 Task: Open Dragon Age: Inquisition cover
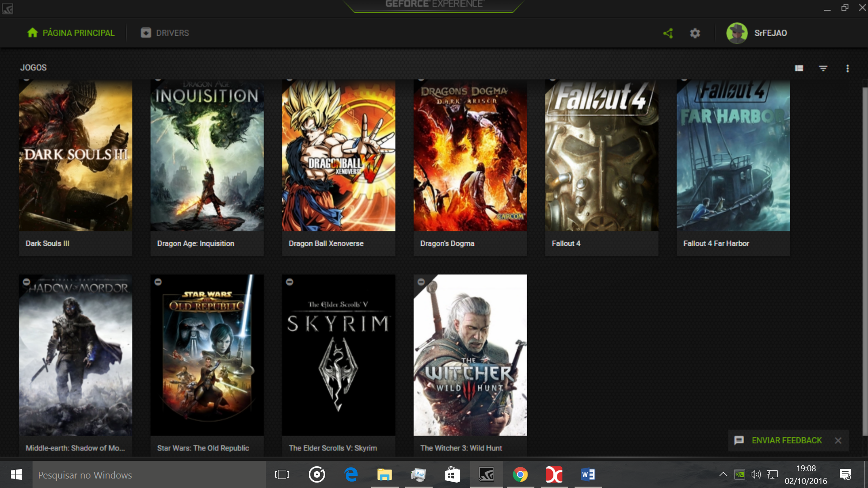pos(207,156)
